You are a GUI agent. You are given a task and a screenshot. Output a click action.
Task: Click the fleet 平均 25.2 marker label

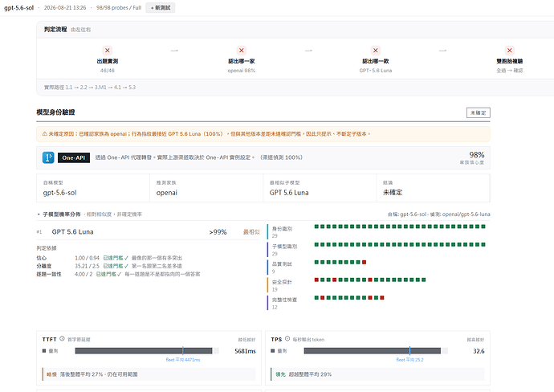[409, 360]
